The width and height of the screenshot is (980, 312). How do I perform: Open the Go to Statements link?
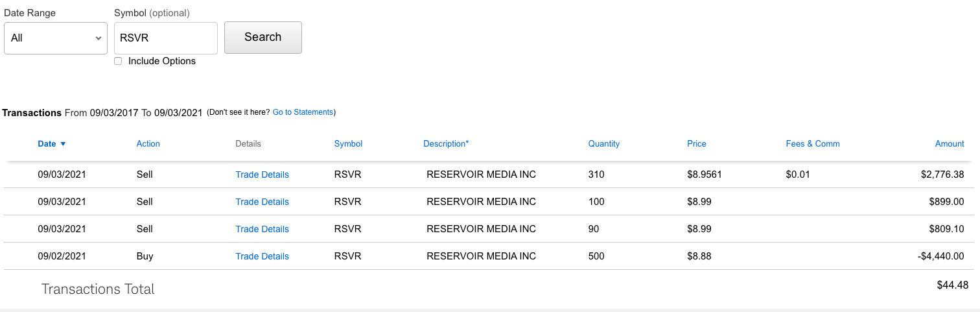[303, 112]
